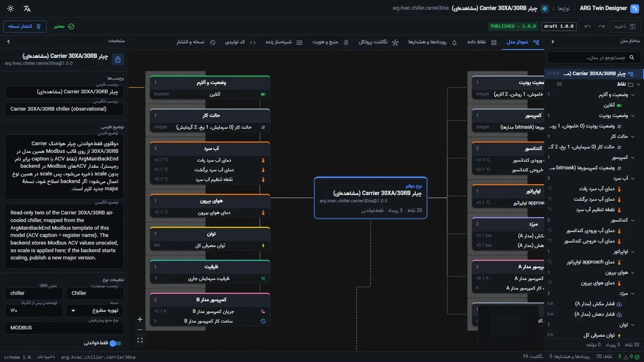Screen dimensions: 644x362
Task: Click the snowflake chiller type icon in breadcrumb
Action: tap(545, 9)
